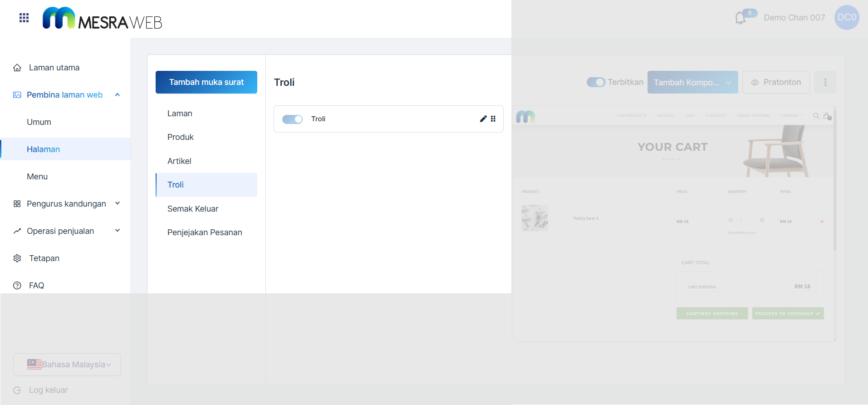Go to Tetapan in sidebar

pyautogui.click(x=44, y=258)
